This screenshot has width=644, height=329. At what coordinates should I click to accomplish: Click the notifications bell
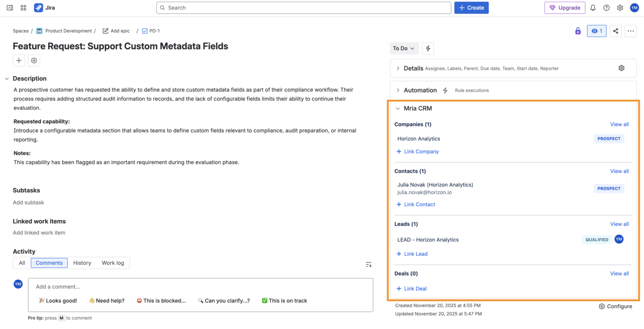[x=593, y=8]
